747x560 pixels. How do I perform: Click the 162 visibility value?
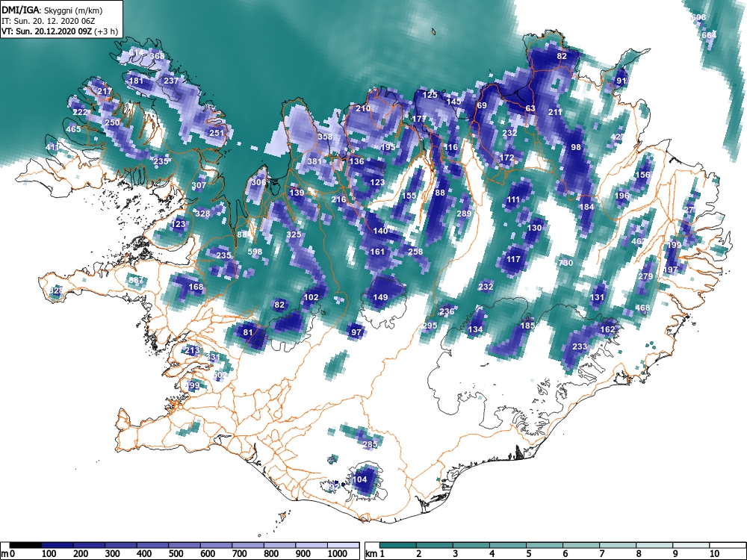click(607, 329)
